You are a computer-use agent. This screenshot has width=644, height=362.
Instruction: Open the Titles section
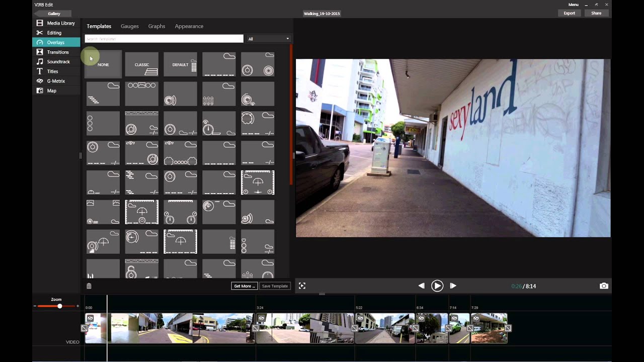click(56, 71)
